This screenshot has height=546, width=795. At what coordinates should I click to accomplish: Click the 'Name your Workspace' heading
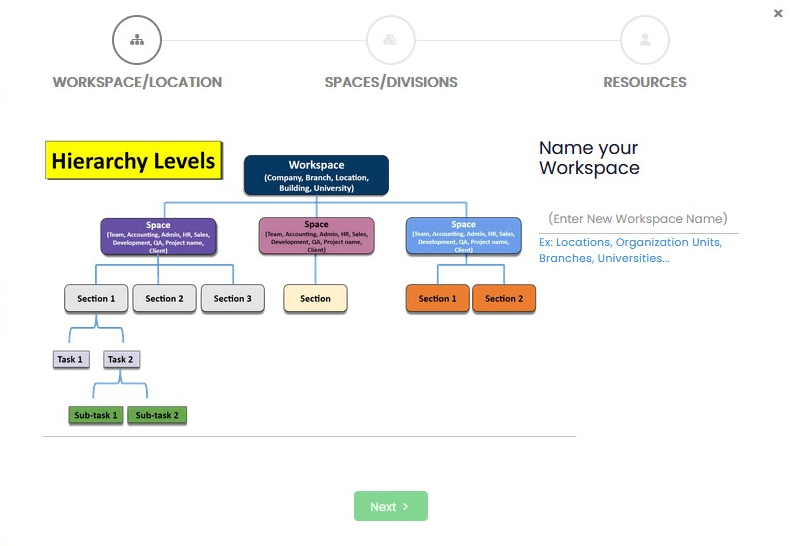(589, 158)
